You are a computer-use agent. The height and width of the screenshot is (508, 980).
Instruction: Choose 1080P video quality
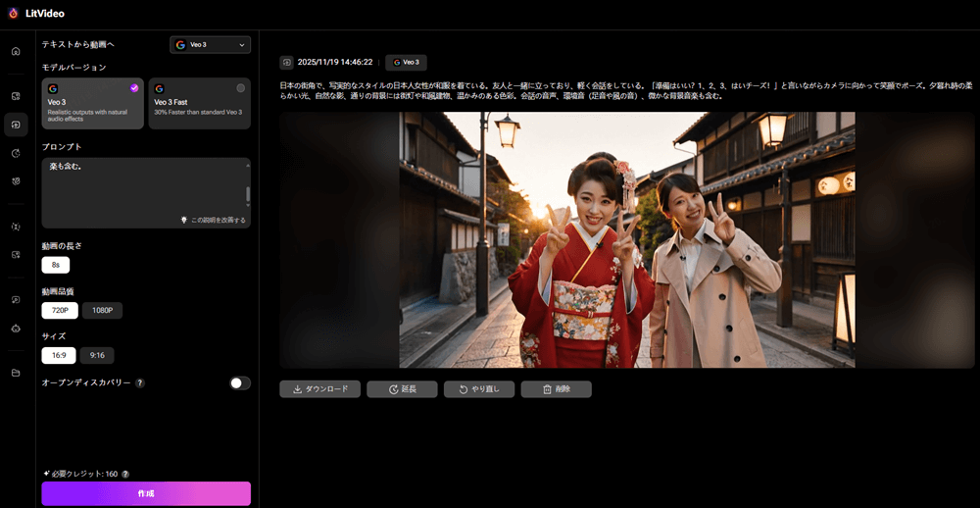point(102,311)
